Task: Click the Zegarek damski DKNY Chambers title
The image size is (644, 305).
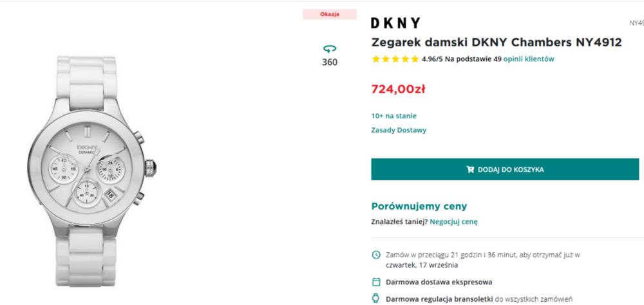Action: pos(497,42)
